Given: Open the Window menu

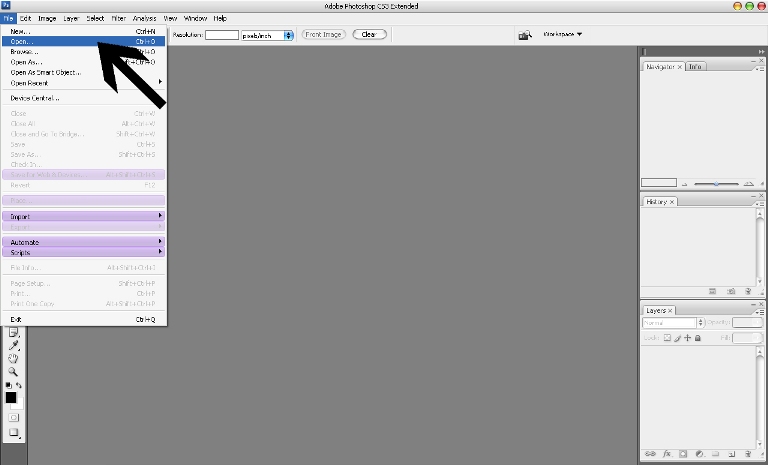Looking at the screenshot, I should pyautogui.click(x=195, y=18).
